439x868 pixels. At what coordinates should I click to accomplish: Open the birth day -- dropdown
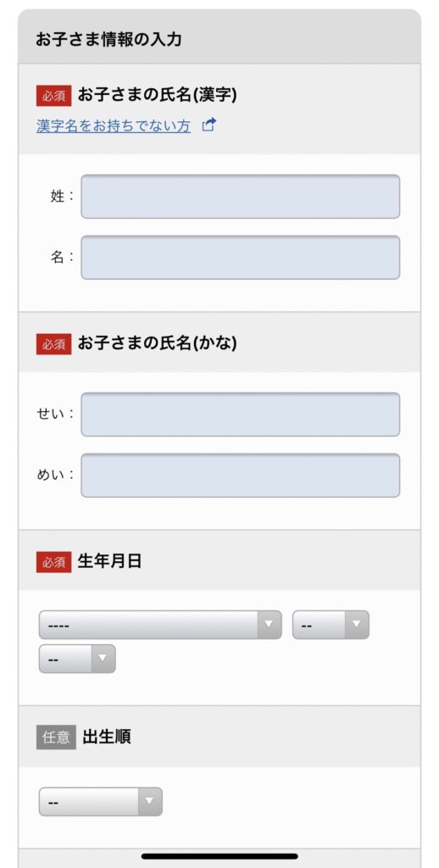coord(77,659)
